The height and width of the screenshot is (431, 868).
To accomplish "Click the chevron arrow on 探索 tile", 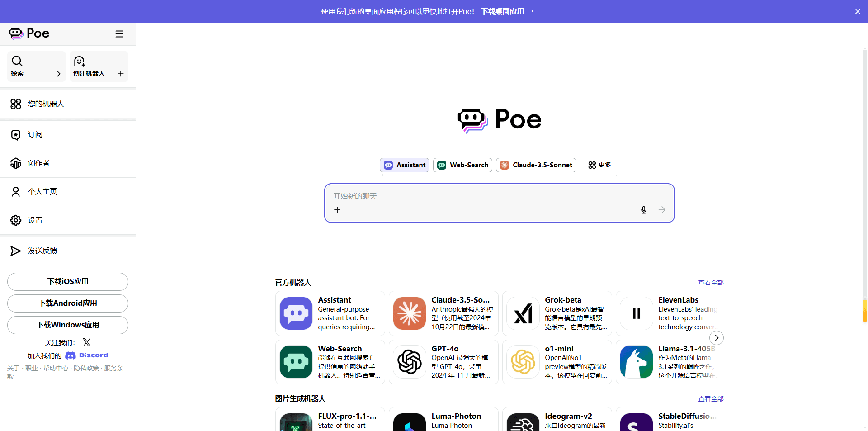I will click(58, 74).
